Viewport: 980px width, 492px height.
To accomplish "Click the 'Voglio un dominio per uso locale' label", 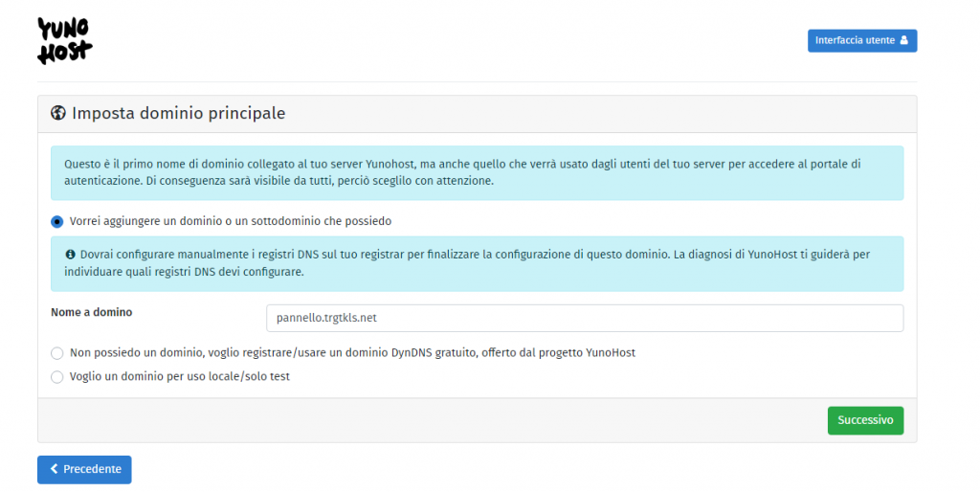I will (x=180, y=377).
